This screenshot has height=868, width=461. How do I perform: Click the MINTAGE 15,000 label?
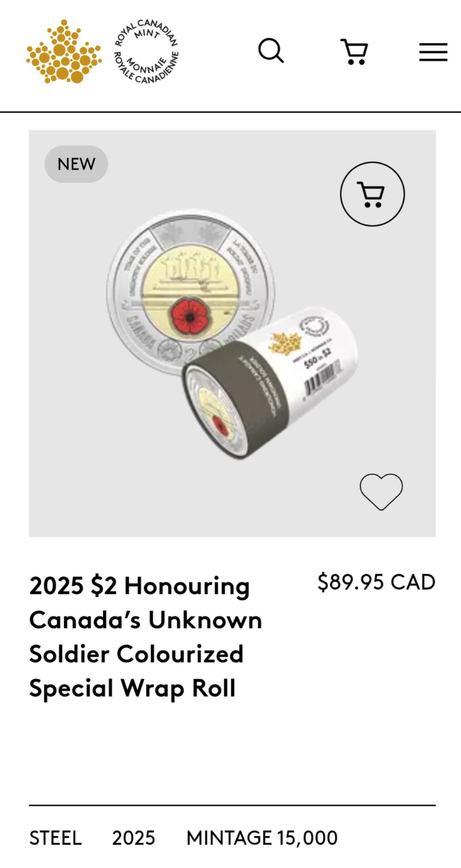tap(262, 837)
